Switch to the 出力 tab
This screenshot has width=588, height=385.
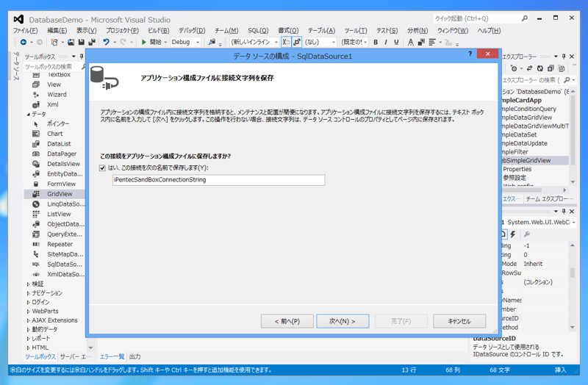click(x=135, y=356)
